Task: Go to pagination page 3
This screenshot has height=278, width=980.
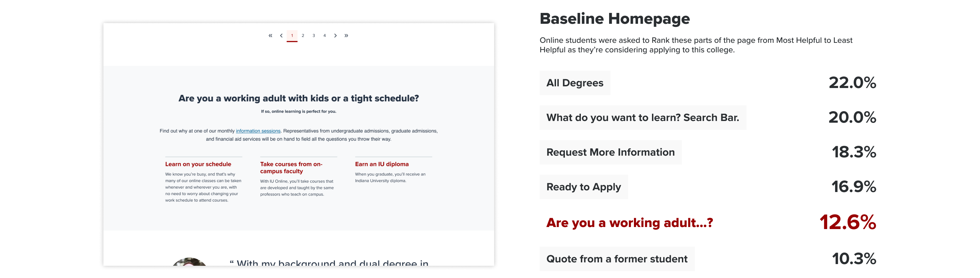Action: pyautogui.click(x=313, y=36)
